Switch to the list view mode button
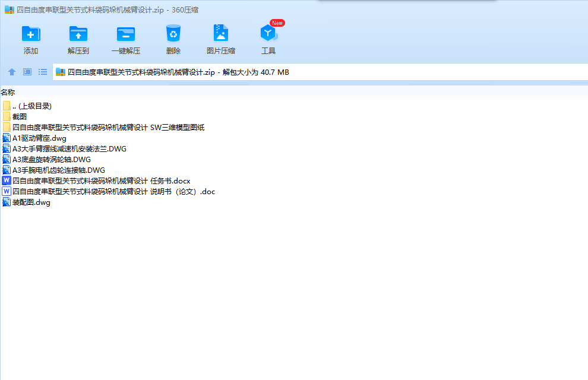This screenshot has height=380, width=588. tap(43, 72)
